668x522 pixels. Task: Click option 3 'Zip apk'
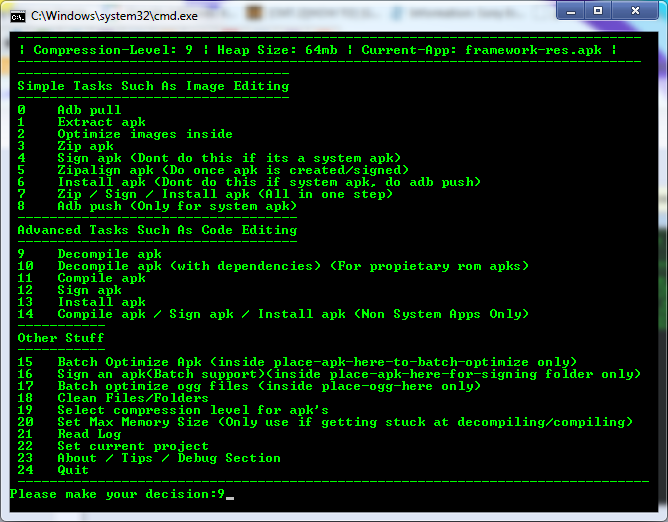pos(66,146)
